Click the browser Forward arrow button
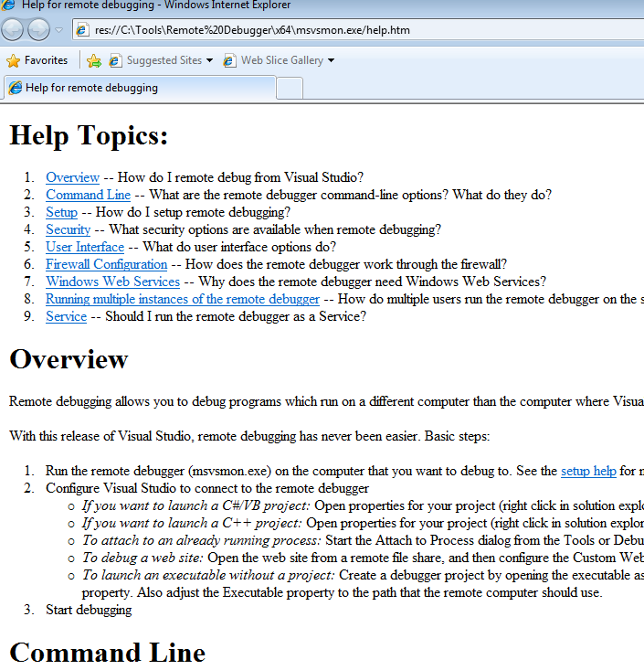Image resolution: width=644 pixels, height=670 pixels. point(38,30)
